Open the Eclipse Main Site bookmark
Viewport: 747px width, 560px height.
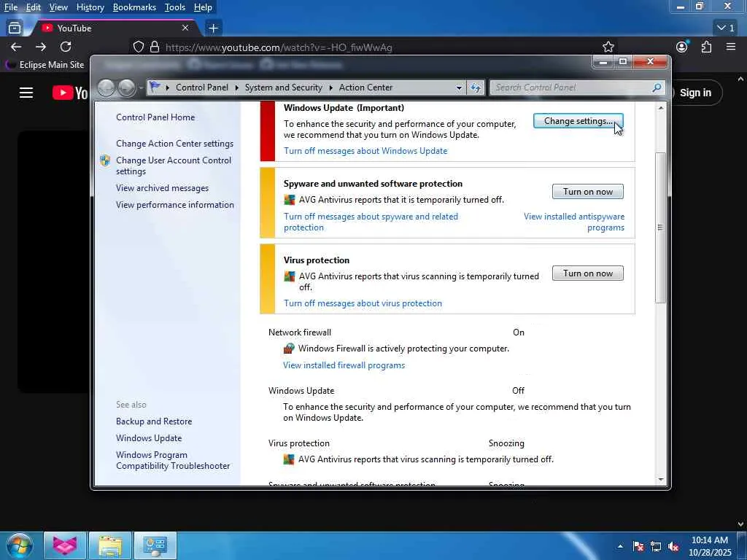44,65
